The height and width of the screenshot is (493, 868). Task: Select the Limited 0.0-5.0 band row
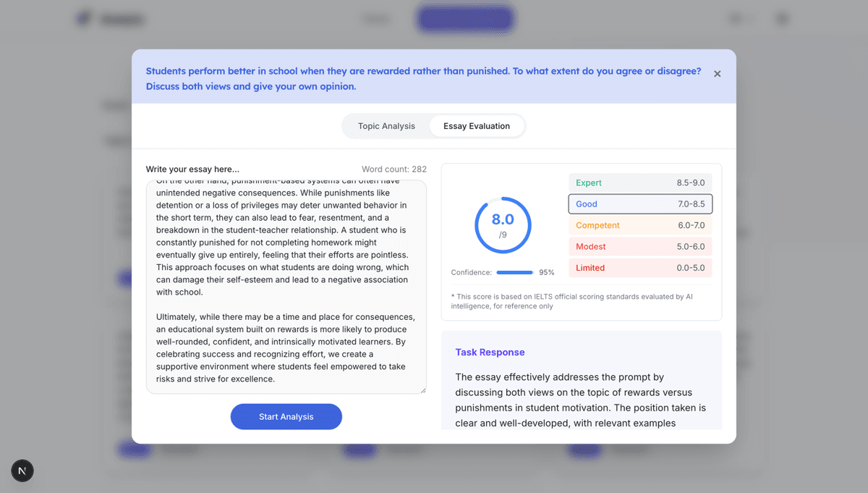(640, 268)
